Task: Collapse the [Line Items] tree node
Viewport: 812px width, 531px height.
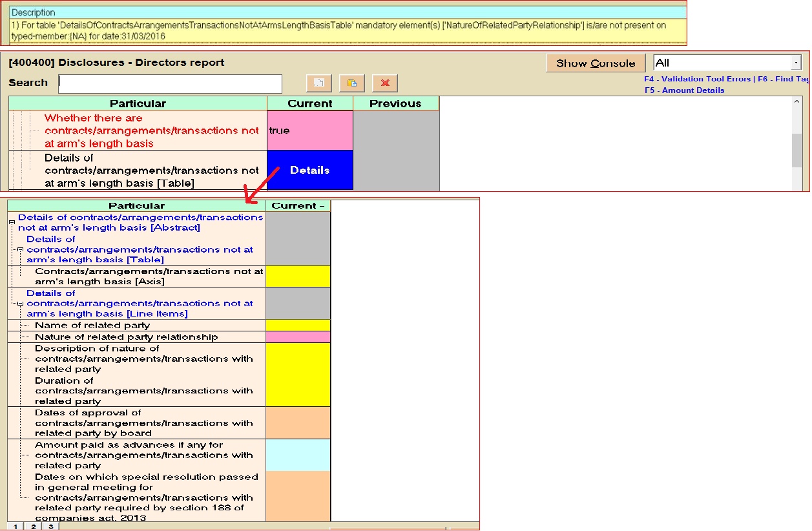Action: point(20,304)
